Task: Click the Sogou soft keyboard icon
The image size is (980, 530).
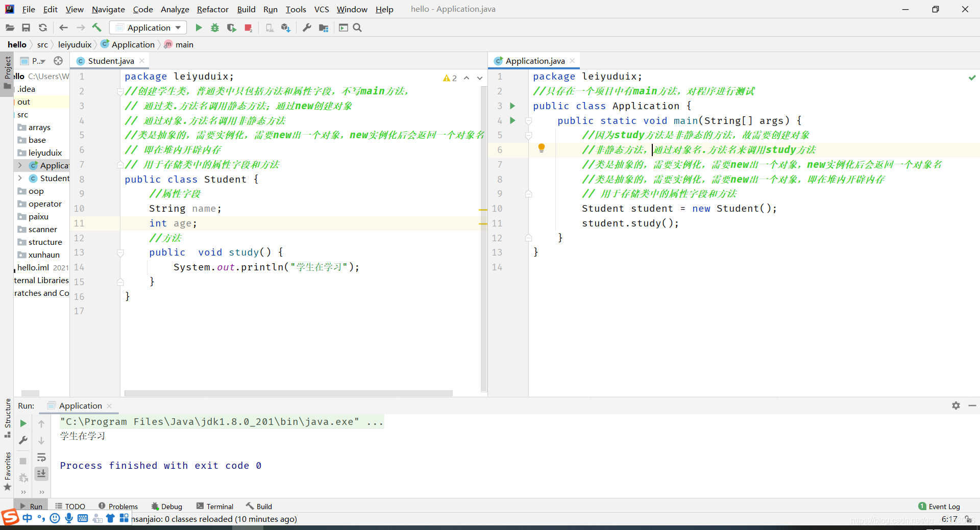Action: click(83, 518)
